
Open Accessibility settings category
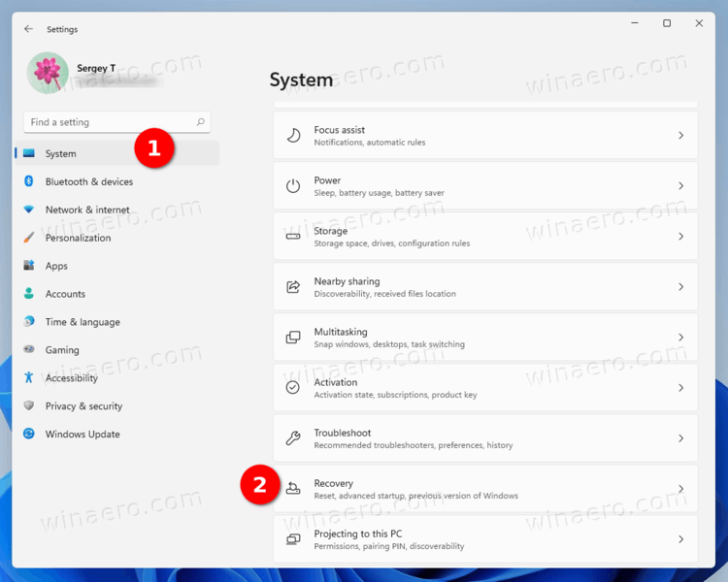pos(117,377)
